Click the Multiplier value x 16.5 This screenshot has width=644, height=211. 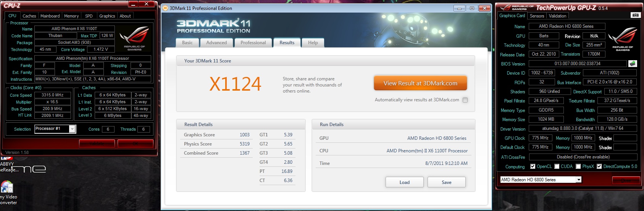pyautogui.click(x=53, y=102)
